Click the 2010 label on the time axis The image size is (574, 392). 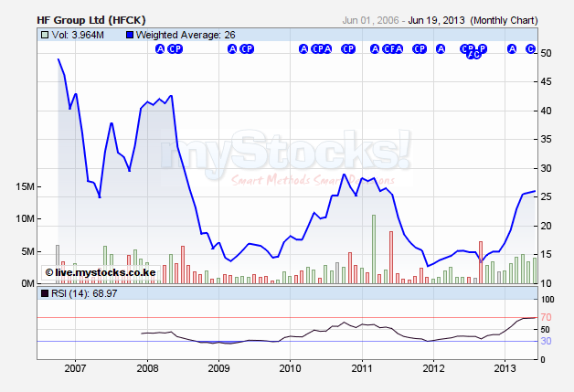click(x=289, y=368)
